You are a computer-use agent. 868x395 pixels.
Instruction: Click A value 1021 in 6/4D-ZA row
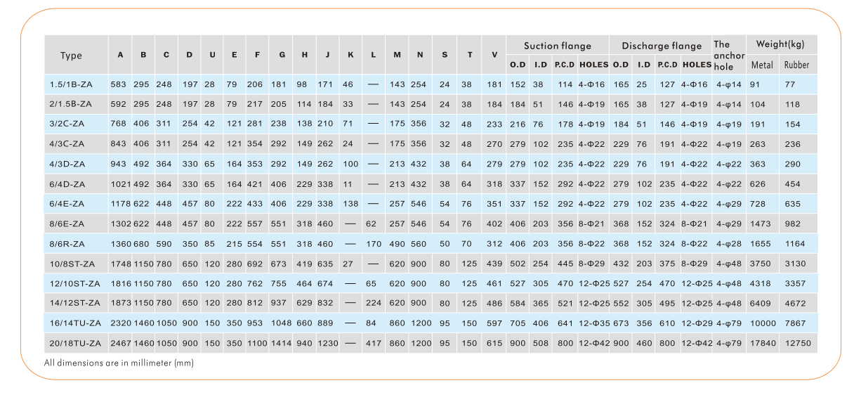[120, 184]
